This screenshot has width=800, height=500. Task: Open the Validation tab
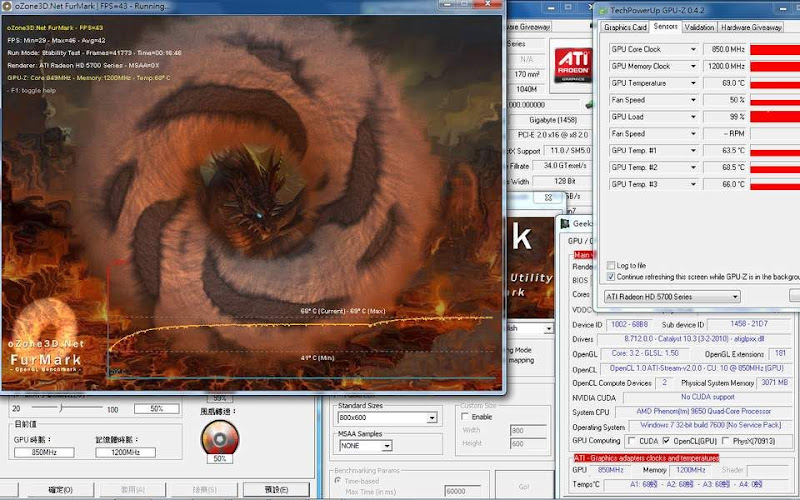point(699,27)
